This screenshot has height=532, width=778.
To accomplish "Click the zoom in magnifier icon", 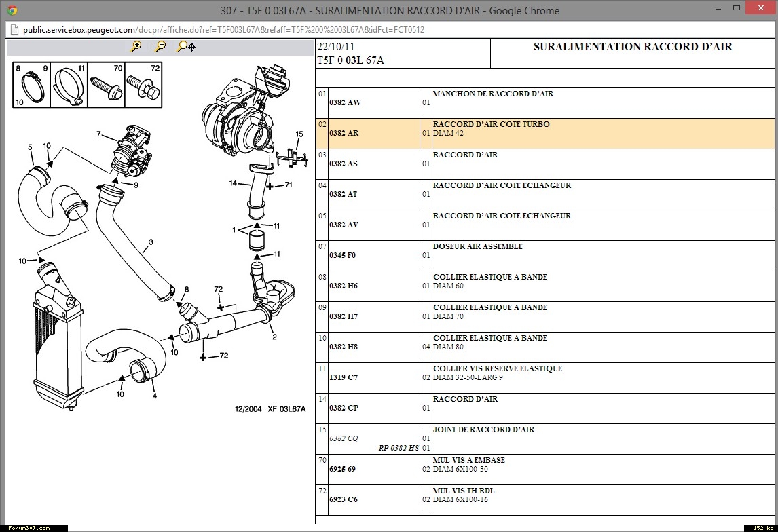I will (x=136, y=46).
